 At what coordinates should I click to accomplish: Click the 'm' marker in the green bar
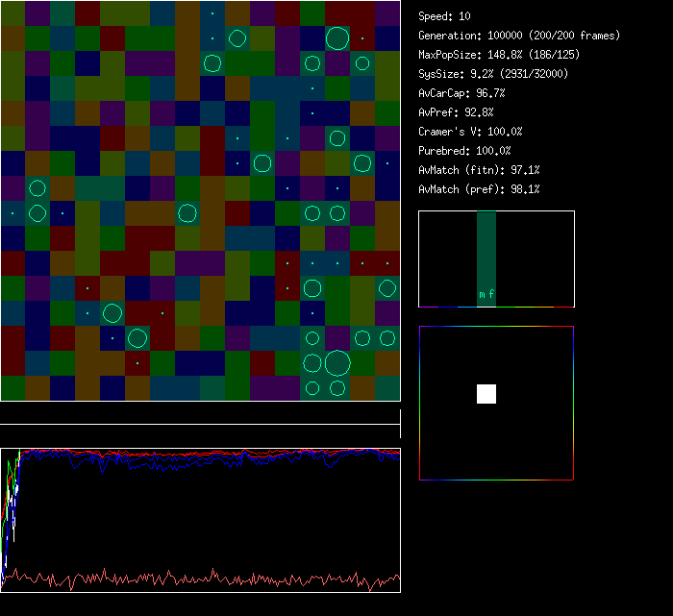click(482, 295)
